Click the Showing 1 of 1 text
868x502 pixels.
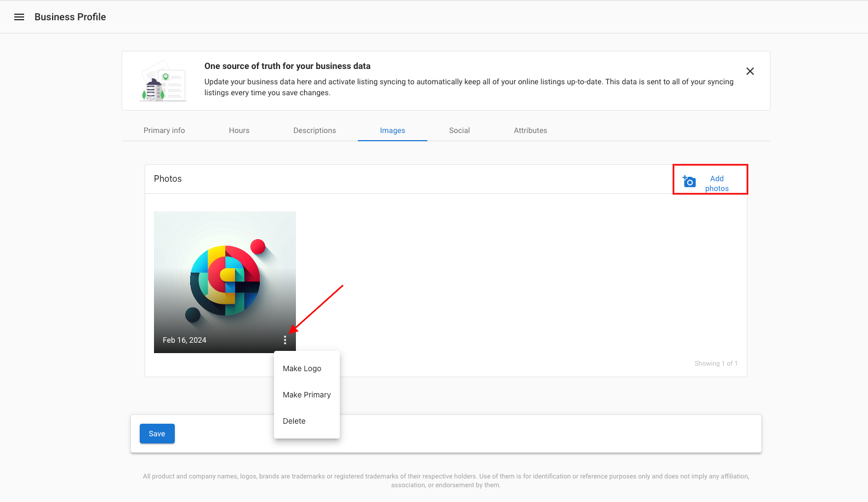pyautogui.click(x=716, y=363)
